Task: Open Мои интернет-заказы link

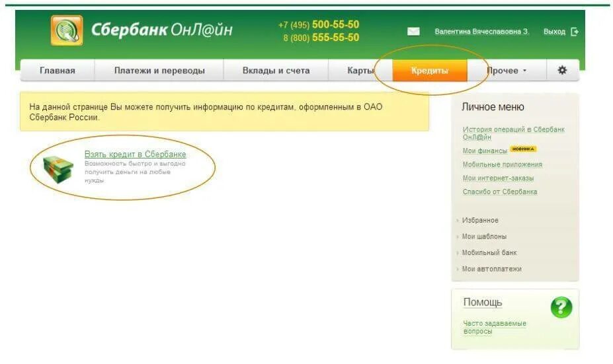Action: pyautogui.click(x=498, y=178)
